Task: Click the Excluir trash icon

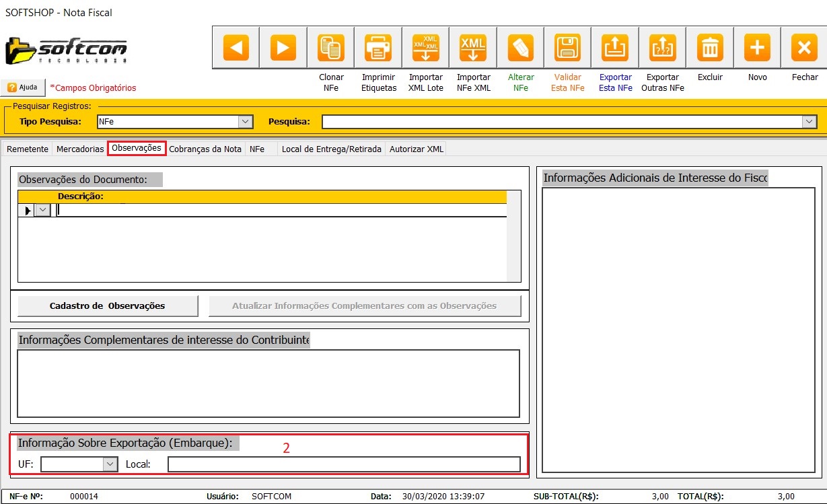Action: click(x=710, y=48)
